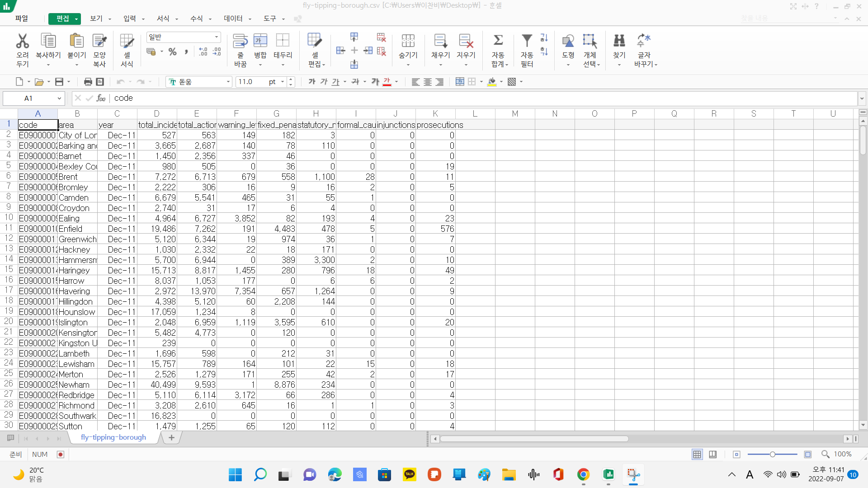The height and width of the screenshot is (488, 868).
Task: Add a new sheet with plus button
Action: coord(171,437)
